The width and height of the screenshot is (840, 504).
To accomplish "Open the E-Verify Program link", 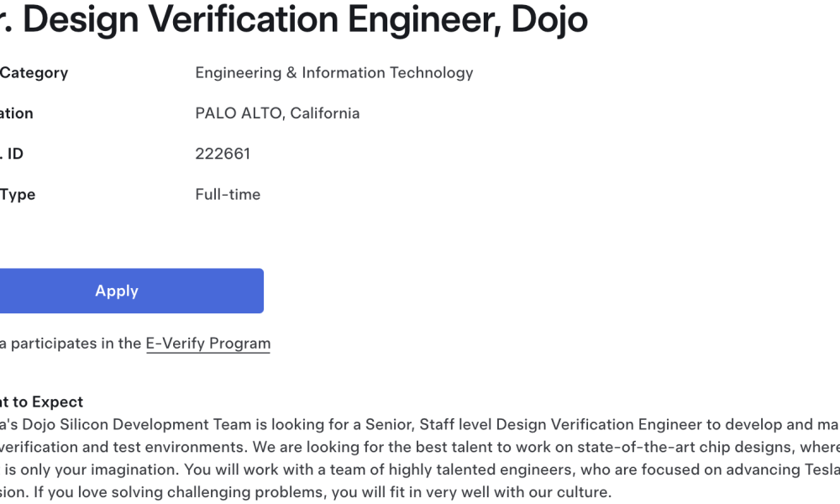I will [x=207, y=344].
